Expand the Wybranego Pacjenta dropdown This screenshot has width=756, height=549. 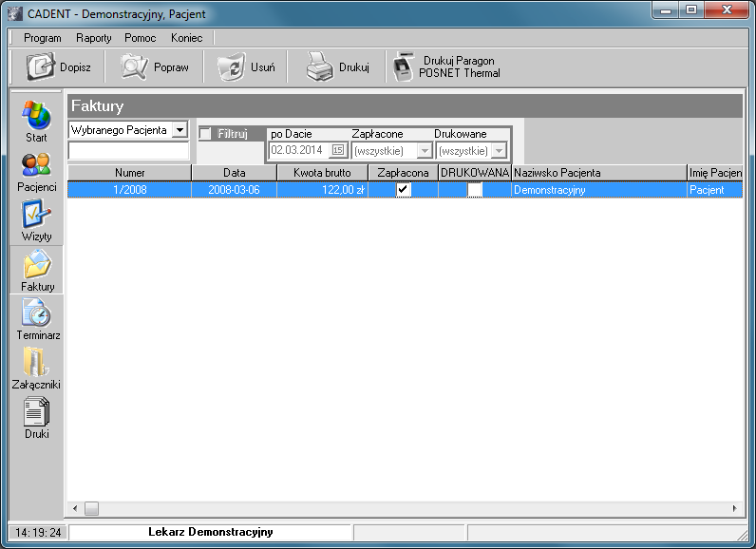[x=180, y=130]
